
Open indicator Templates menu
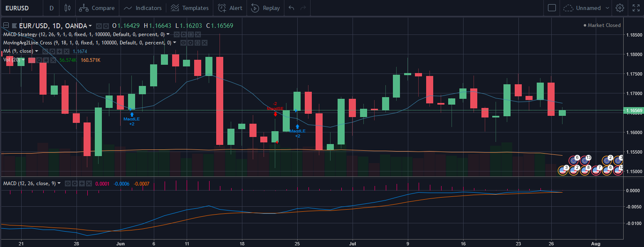(x=190, y=8)
